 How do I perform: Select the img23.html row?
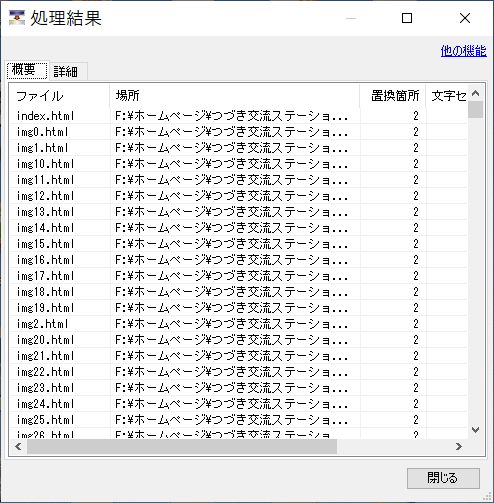click(x=238, y=388)
